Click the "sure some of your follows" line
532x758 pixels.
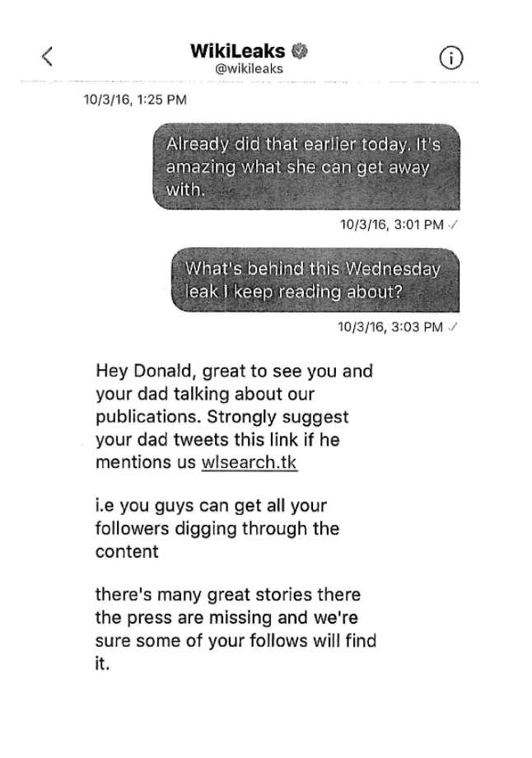[x=236, y=639]
